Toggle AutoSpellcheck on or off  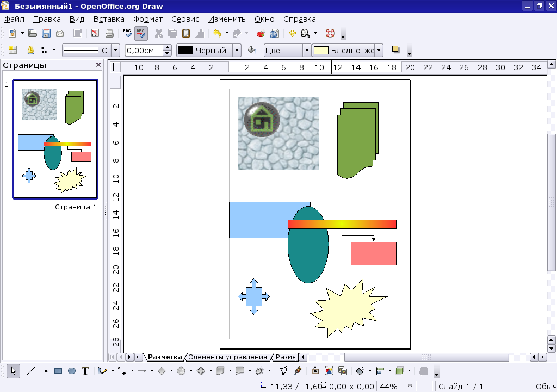pos(140,33)
